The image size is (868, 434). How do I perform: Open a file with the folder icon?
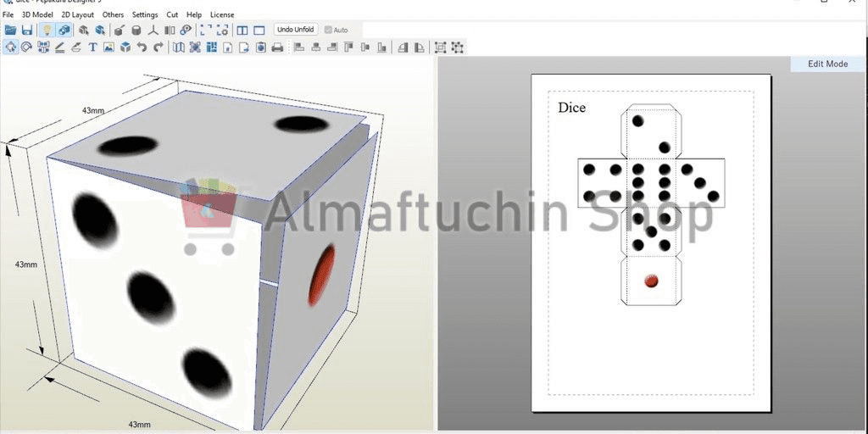click(10, 30)
